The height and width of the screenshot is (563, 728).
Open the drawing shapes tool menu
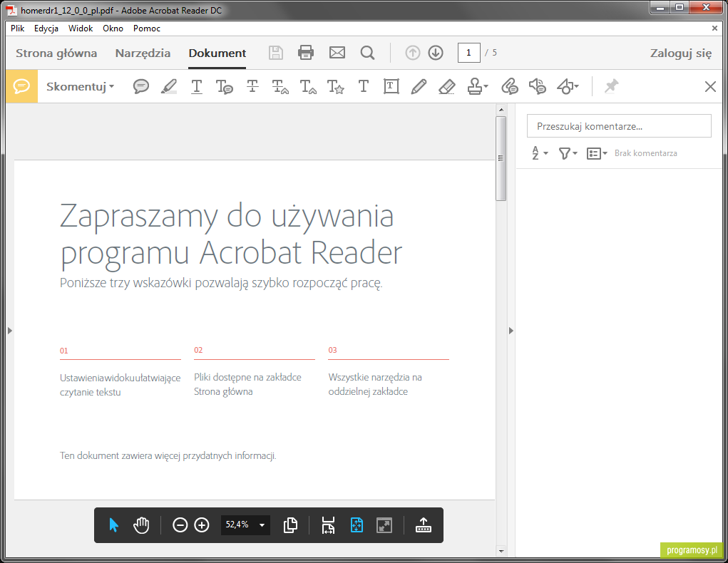[x=568, y=86]
